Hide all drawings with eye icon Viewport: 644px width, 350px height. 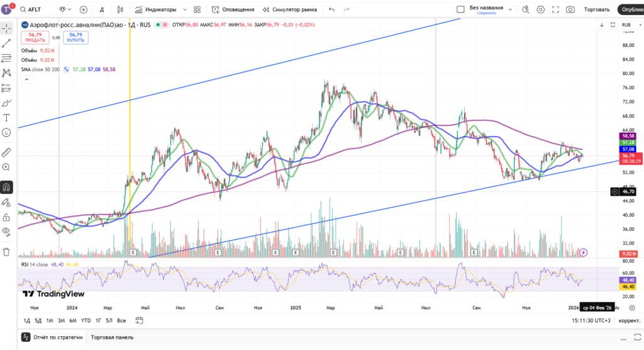(x=6, y=232)
